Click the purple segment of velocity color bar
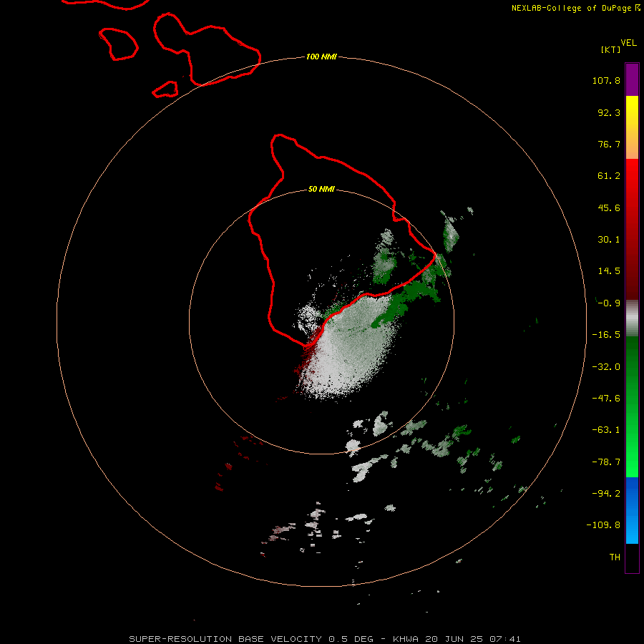The height and width of the screenshot is (644, 644). pyautogui.click(x=632, y=79)
